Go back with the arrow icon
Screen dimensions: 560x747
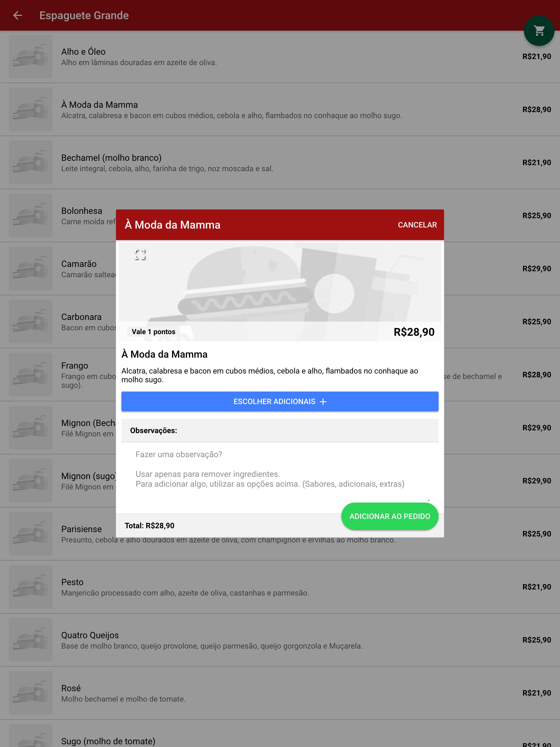pyautogui.click(x=17, y=16)
